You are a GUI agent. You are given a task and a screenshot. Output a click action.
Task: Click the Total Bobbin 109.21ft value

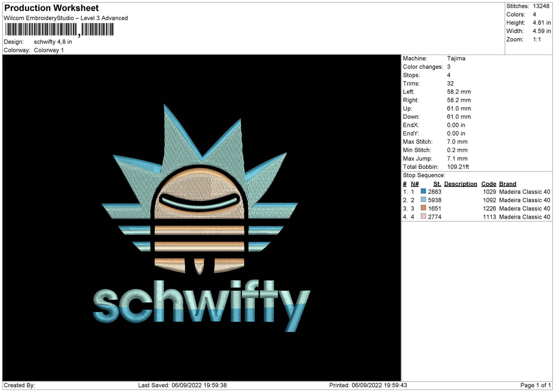click(458, 166)
